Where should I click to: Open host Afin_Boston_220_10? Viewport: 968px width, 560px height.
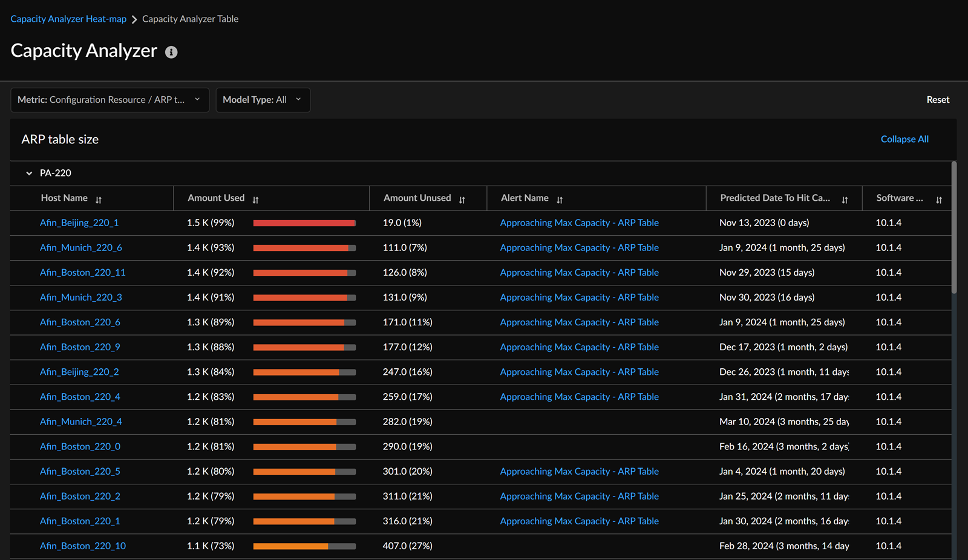point(83,545)
